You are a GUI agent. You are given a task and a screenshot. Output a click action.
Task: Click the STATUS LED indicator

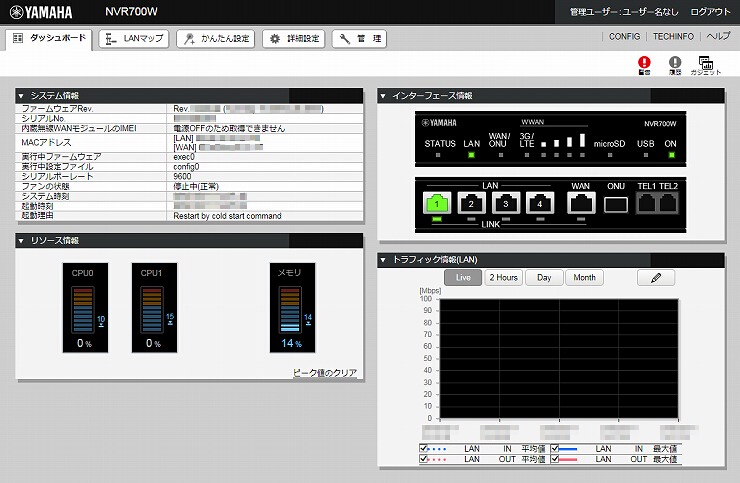(438, 155)
